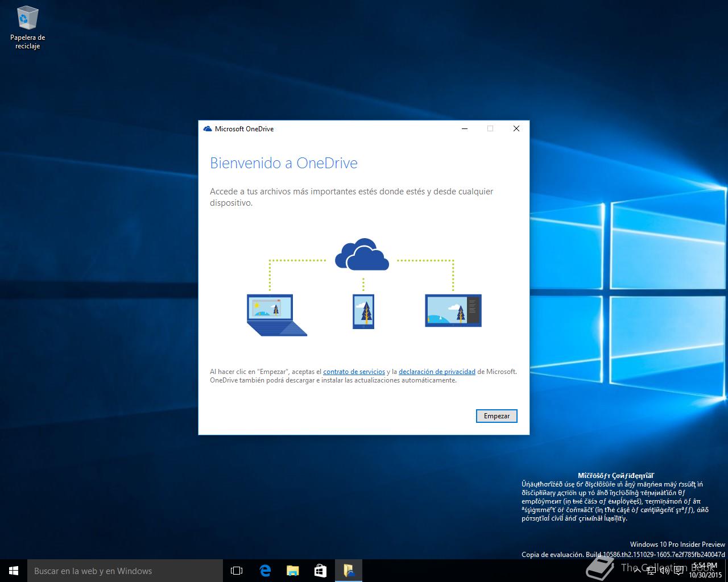Show hidden system tray icons

[638, 571]
